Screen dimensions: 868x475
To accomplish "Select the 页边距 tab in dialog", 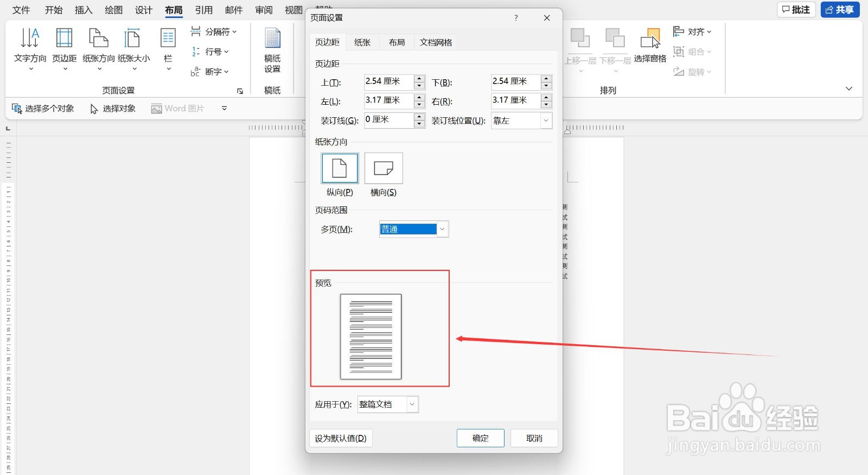I will click(x=327, y=42).
